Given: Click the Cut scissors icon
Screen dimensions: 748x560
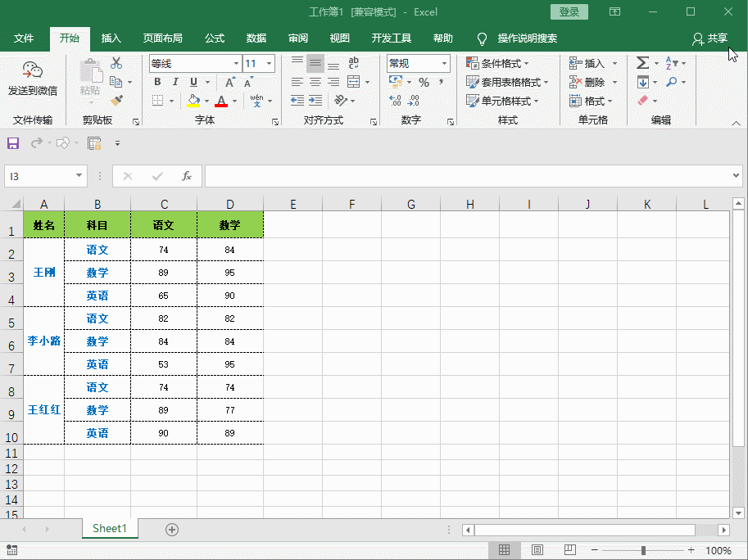Looking at the screenshot, I should 116,63.
